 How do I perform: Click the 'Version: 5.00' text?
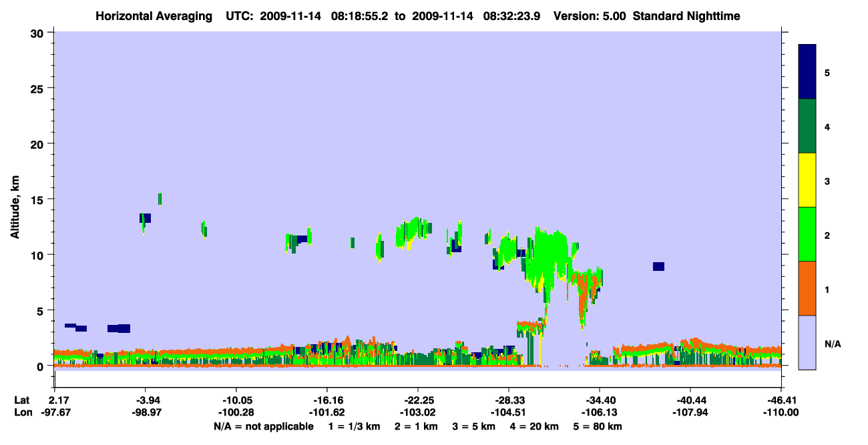tap(590, 15)
